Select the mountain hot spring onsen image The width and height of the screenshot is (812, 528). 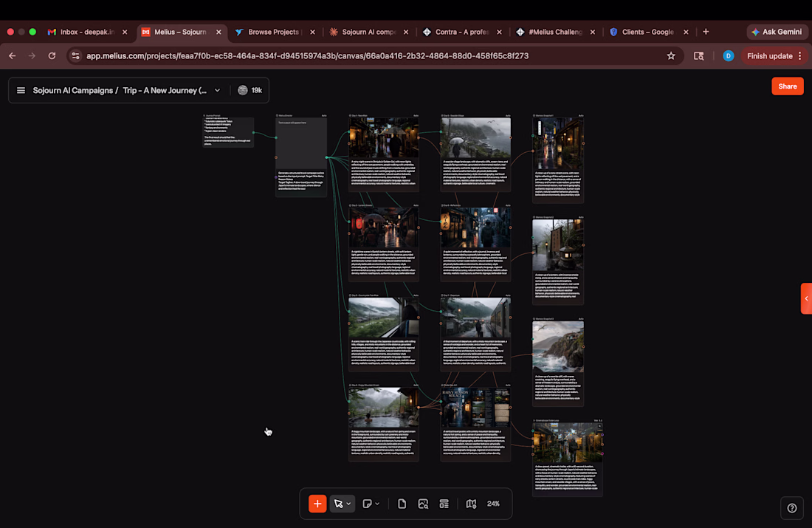[384, 408]
